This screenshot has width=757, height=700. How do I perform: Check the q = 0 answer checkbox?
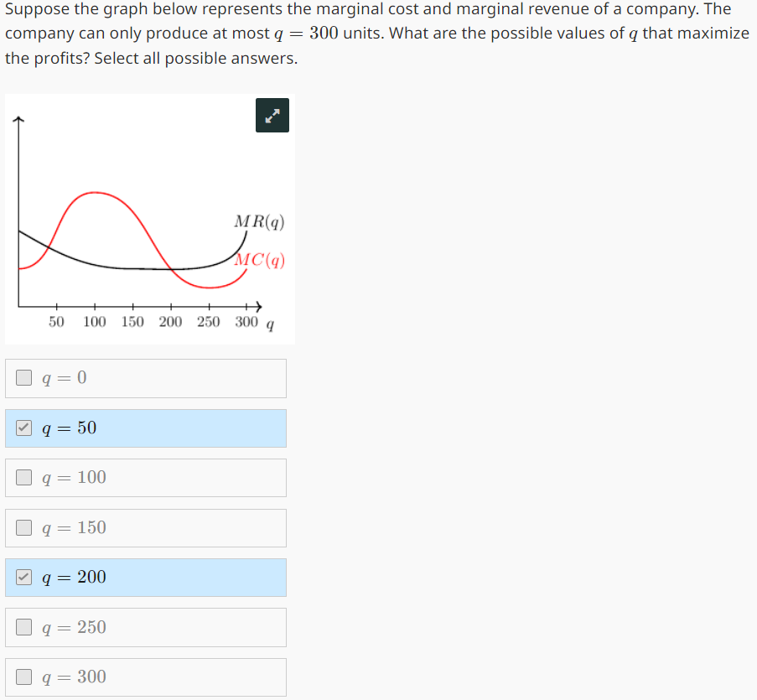(x=23, y=377)
